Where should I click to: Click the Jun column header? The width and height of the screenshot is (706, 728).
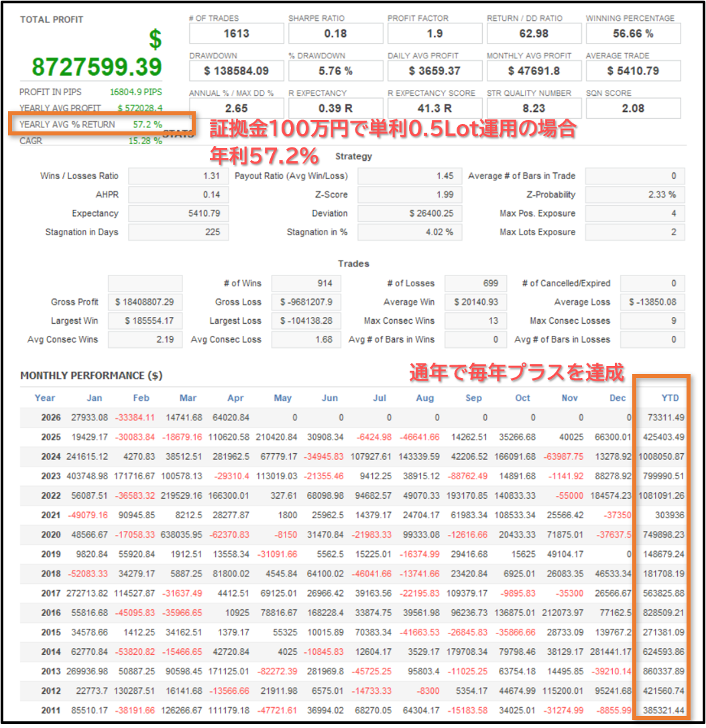click(x=330, y=398)
